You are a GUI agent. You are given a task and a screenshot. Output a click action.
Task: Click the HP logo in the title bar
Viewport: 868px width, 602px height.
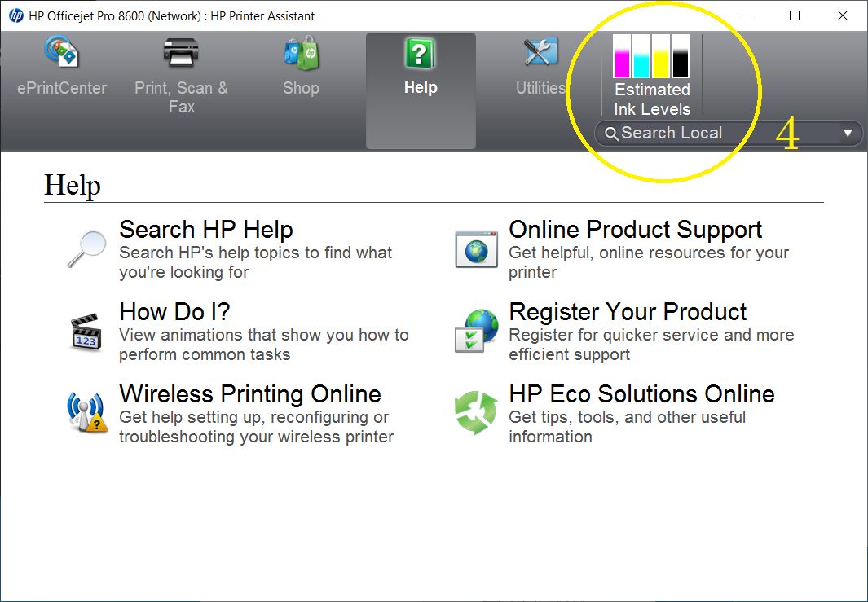tap(16, 15)
